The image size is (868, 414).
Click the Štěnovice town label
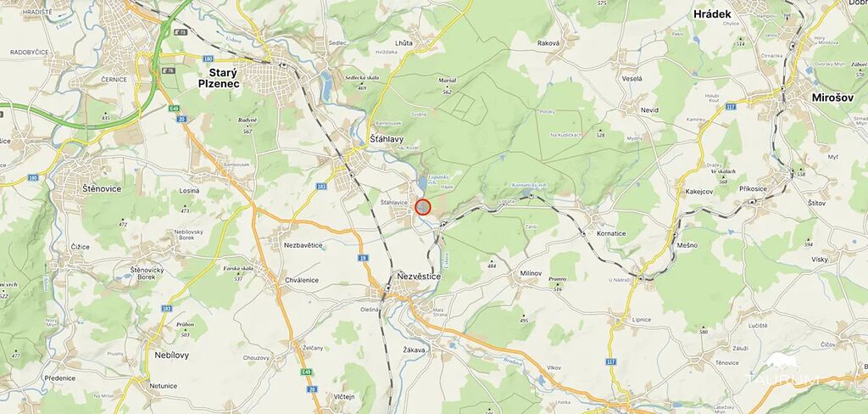102,188
